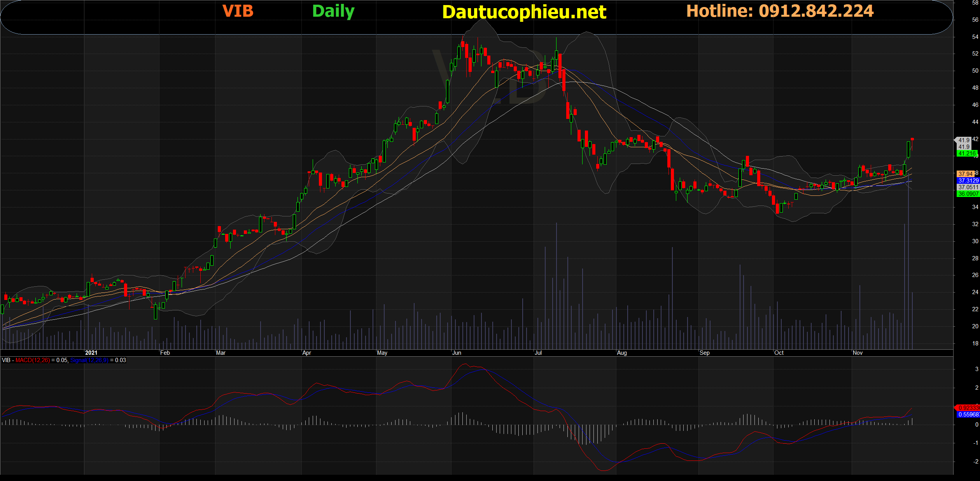Click the gray 37.0511 price tag
The height and width of the screenshot is (481, 980).
[x=968, y=187]
